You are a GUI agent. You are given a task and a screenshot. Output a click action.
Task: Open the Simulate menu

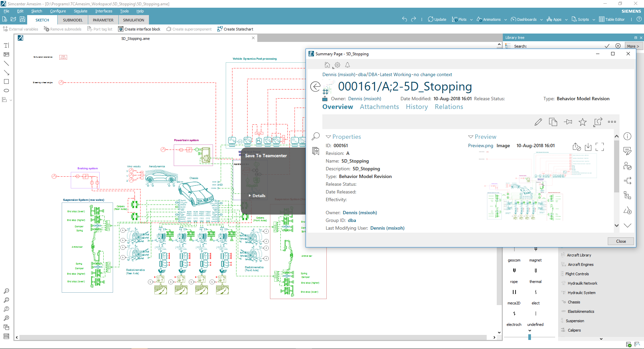80,11
